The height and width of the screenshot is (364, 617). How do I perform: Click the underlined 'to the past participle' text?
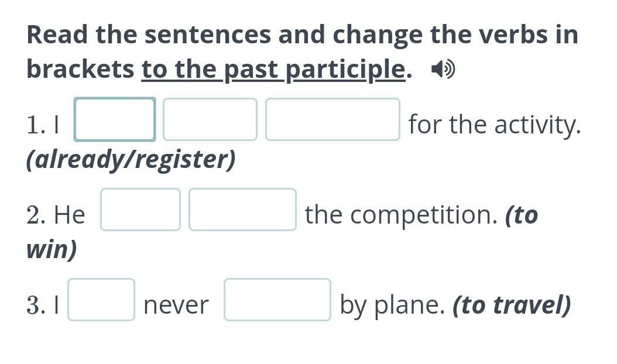tap(273, 70)
